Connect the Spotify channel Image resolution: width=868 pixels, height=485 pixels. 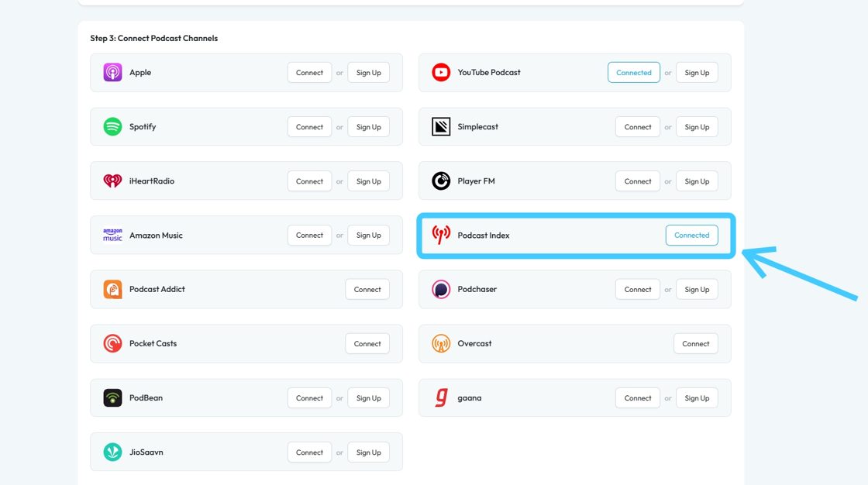309,127
